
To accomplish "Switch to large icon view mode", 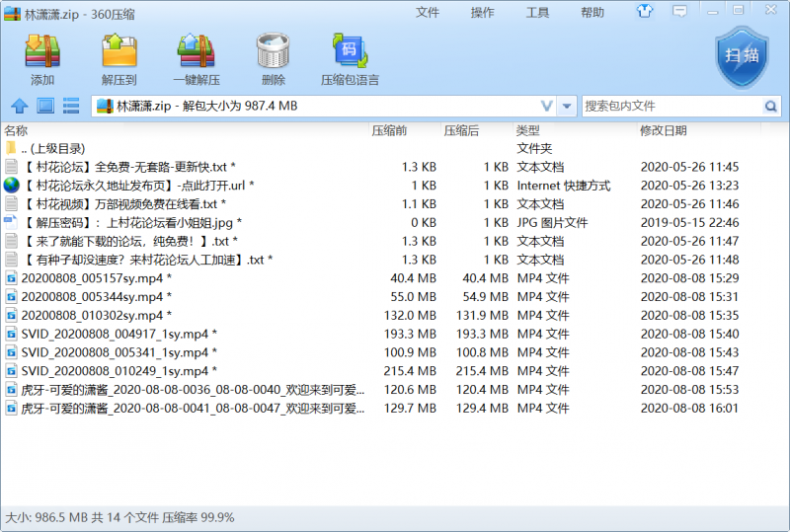I will pos(45,106).
